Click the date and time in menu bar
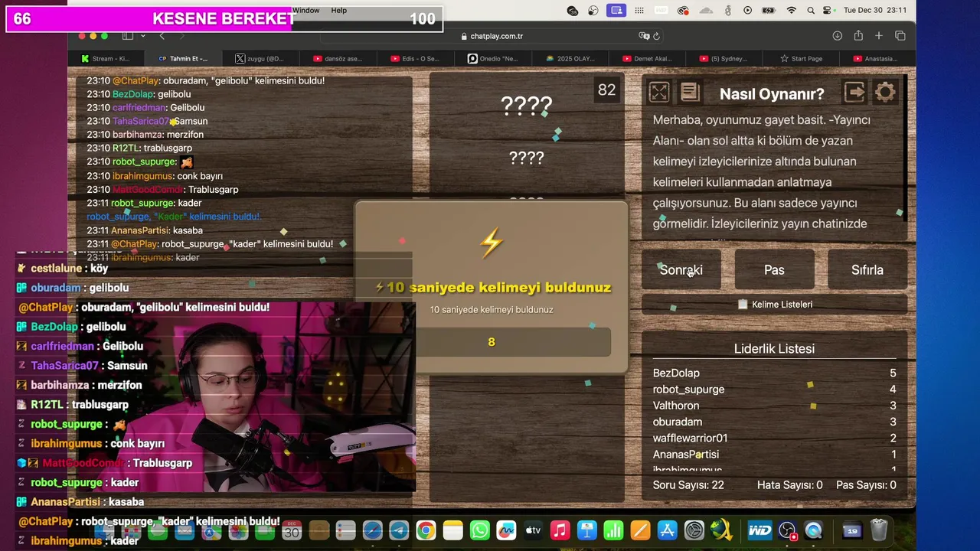Screen dimensions: 980x551 tap(875, 10)
